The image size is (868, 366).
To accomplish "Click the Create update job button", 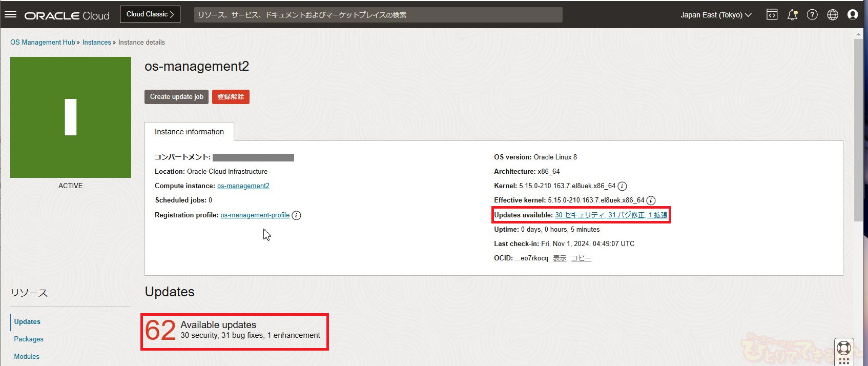I will (x=177, y=97).
